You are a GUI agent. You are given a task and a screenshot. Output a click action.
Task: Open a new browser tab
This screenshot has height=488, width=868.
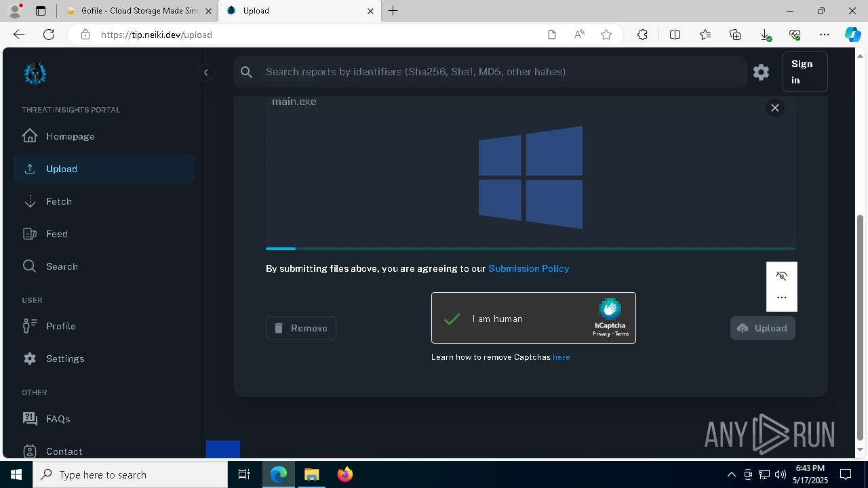(393, 11)
